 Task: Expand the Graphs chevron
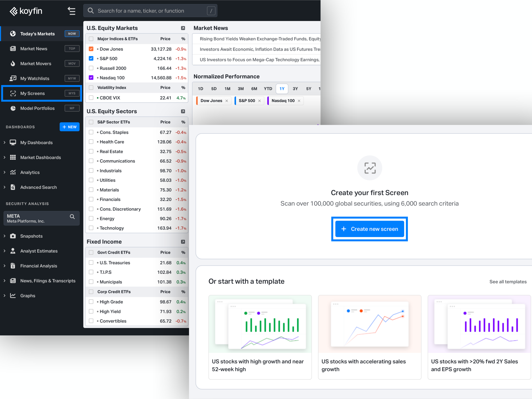click(x=4, y=296)
